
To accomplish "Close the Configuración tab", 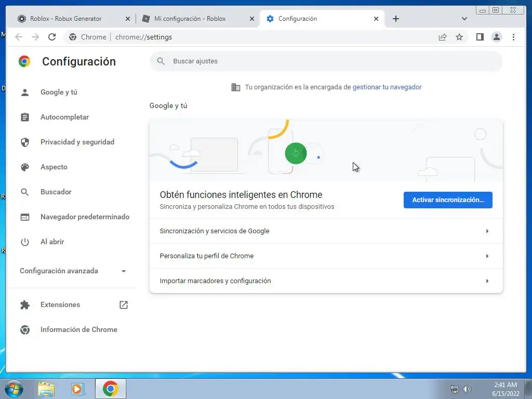I will [376, 19].
